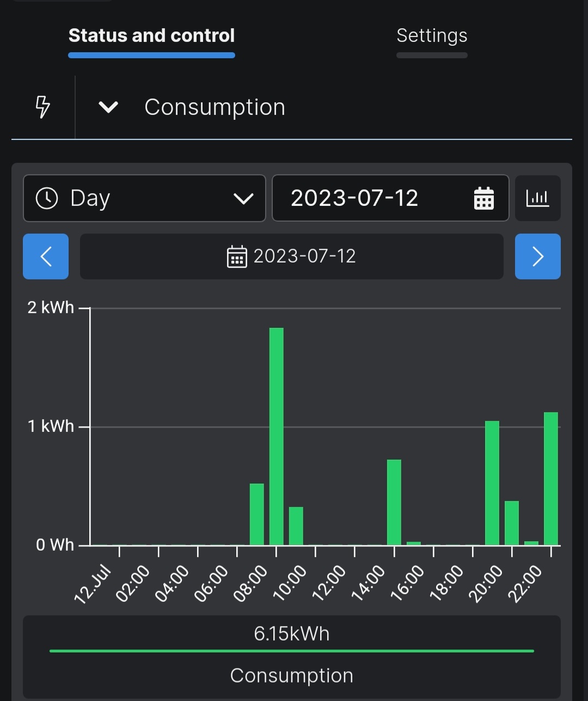Viewport: 588px width, 701px height.
Task: Advance to next day with the right arrow
Action: coord(537,257)
